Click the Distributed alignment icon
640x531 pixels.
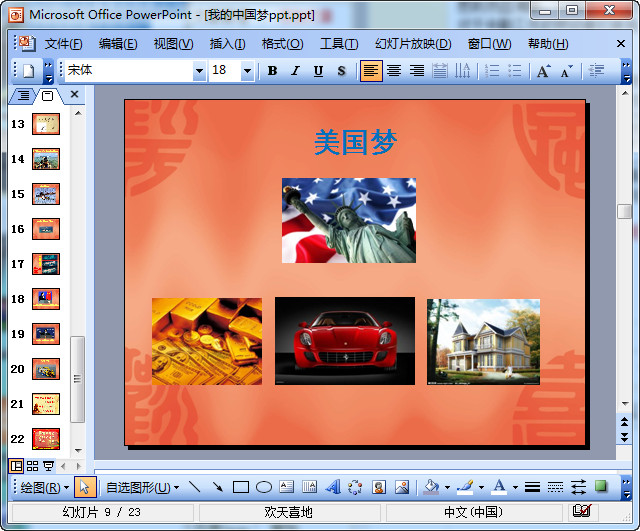coord(440,71)
